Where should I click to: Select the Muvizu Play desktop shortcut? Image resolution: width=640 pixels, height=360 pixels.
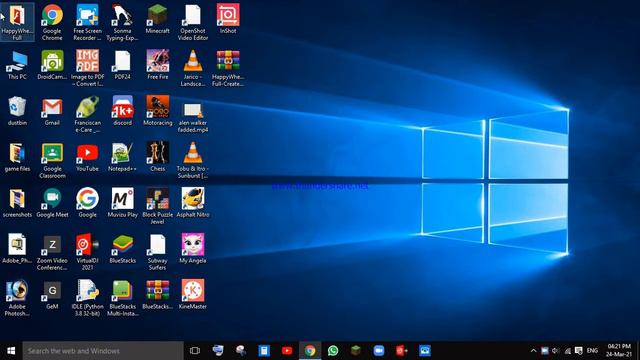point(122,203)
